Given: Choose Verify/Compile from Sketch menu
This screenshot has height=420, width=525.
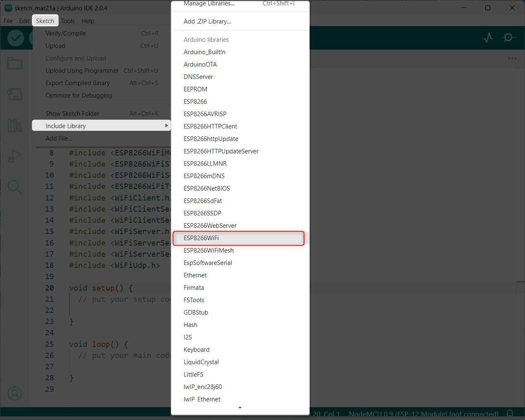Looking at the screenshot, I should click(x=102, y=33).
